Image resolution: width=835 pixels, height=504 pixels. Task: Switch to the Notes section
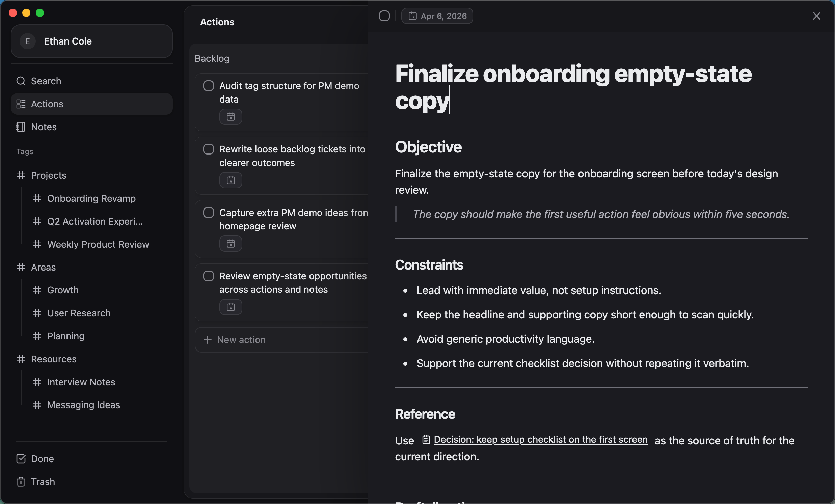pos(44,127)
